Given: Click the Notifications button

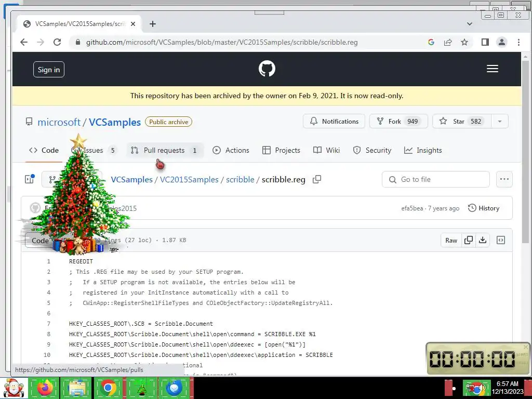Looking at the screenshot, I should [334, 122].
